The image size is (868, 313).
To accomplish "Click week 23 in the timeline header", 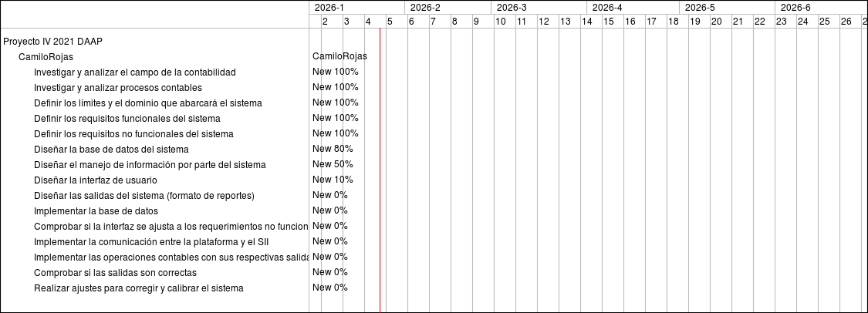I will [781, 22].
